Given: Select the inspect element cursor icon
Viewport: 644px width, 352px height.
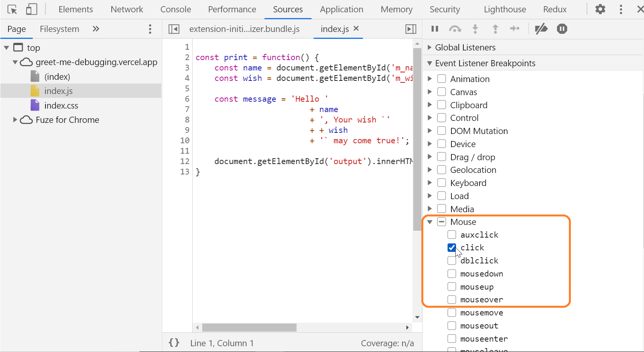Looking at the screenshot, I should coord(12,9).
